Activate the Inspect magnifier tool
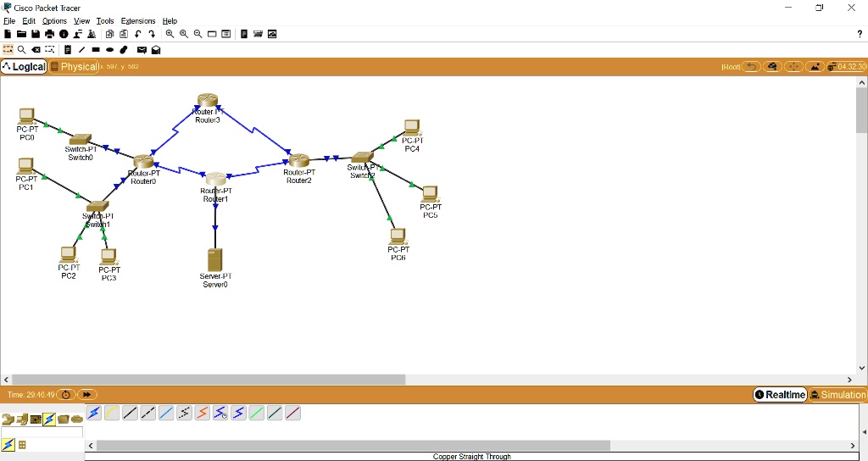The image size is (868, 461). (x=21, y=50)
